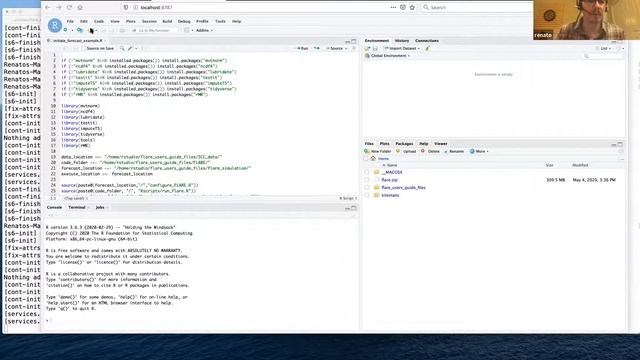This screenshot has height=360, width=640.
Task: Maximize the source editor pane
Action: point(354,41)
